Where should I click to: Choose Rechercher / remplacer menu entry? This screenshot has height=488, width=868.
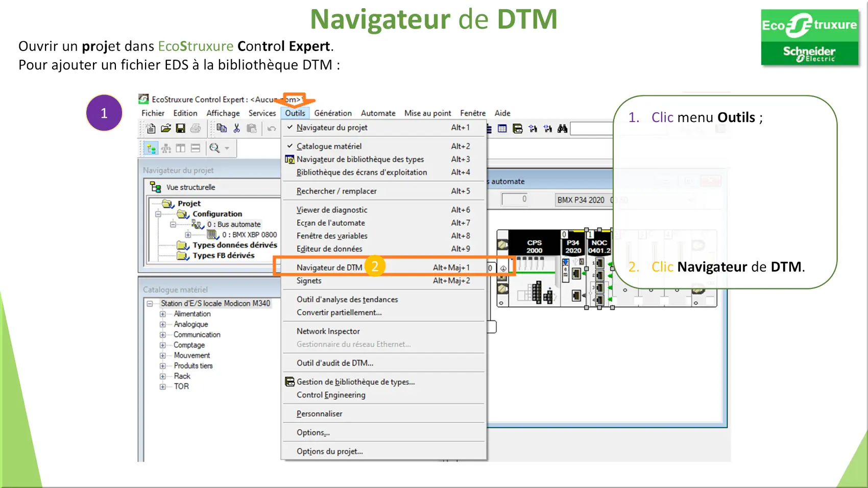pos(383,191)
